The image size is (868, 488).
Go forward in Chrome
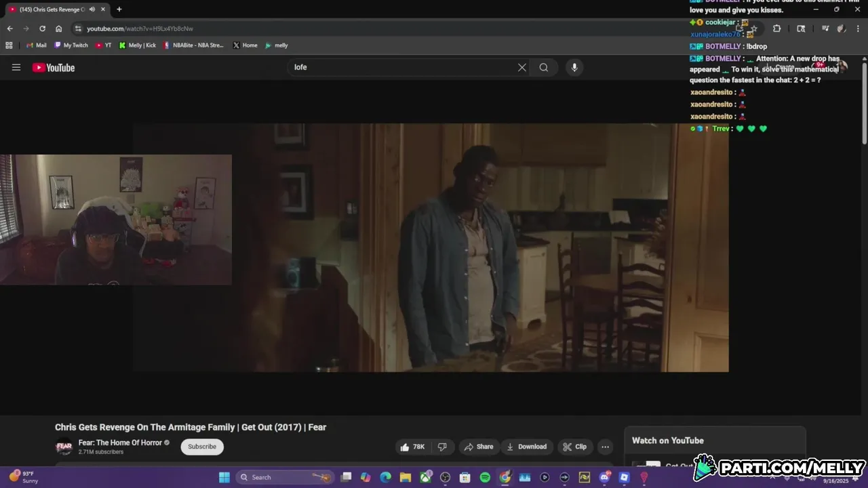[x=26, y=28]
